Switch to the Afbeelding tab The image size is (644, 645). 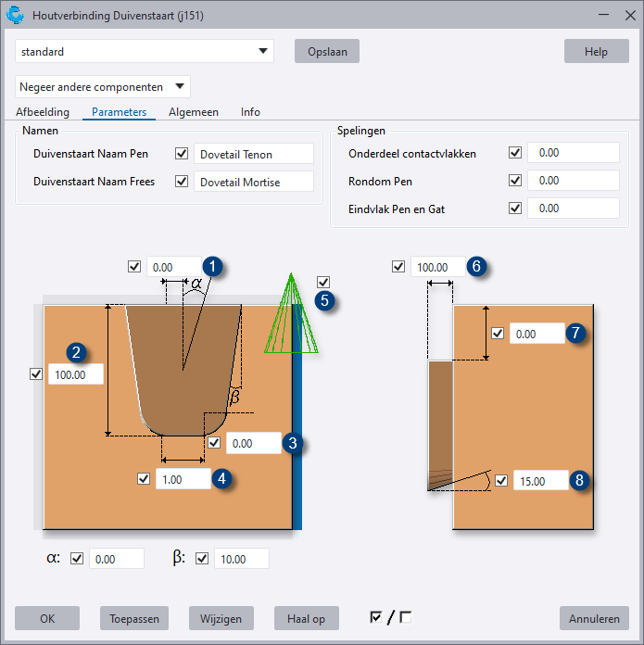coord(43,112)
